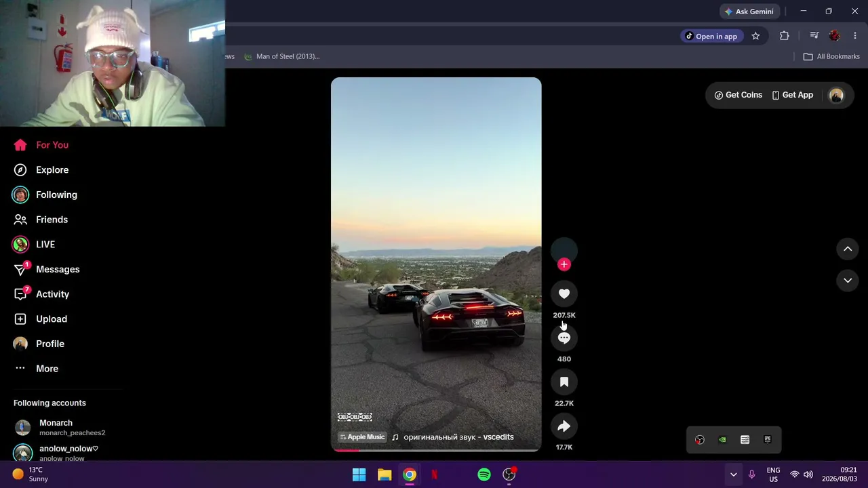868x488 pixels.
Task: Share the video with the arrow icon
Action: click(564, 426)
